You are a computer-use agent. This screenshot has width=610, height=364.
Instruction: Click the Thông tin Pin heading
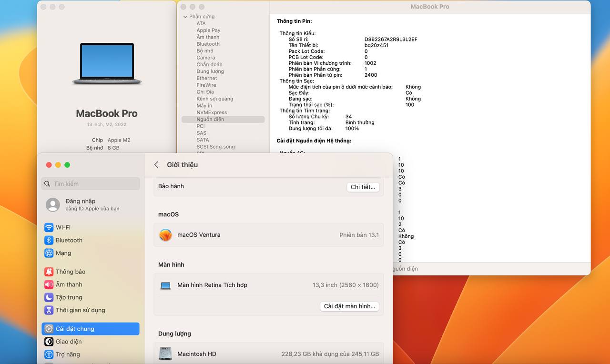pyautogui.click(x=295, y=21)
